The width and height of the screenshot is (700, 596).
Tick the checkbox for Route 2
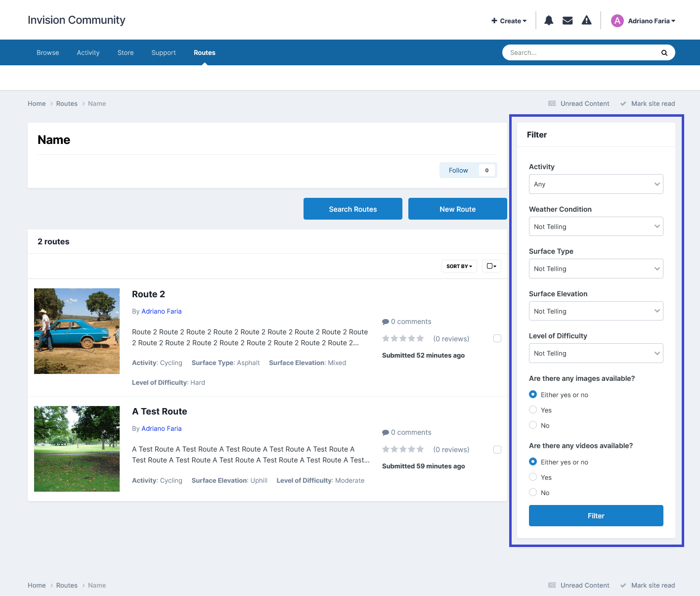point(497,338)
